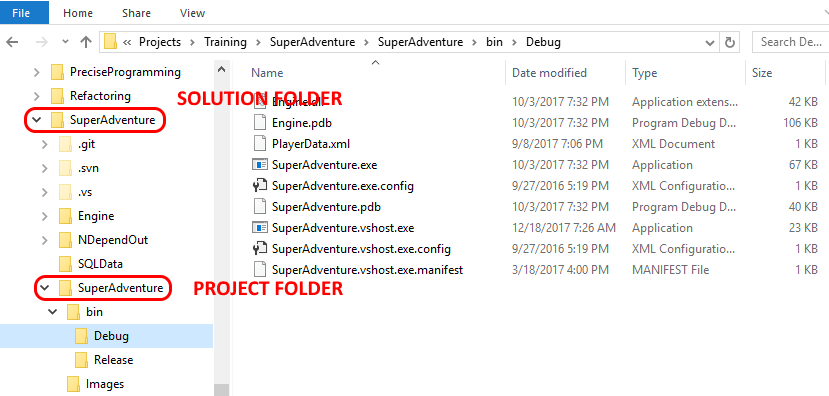The height and width of the screenshot is (396, 829).
Task: Click the SQLData folder icon
Action: pyautogui.click(x=65, y=264)
